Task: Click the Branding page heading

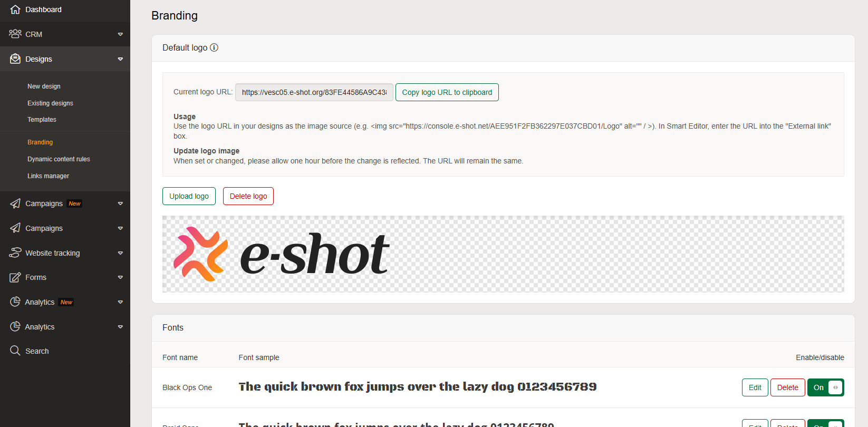Action: click(x=175, y=15)
